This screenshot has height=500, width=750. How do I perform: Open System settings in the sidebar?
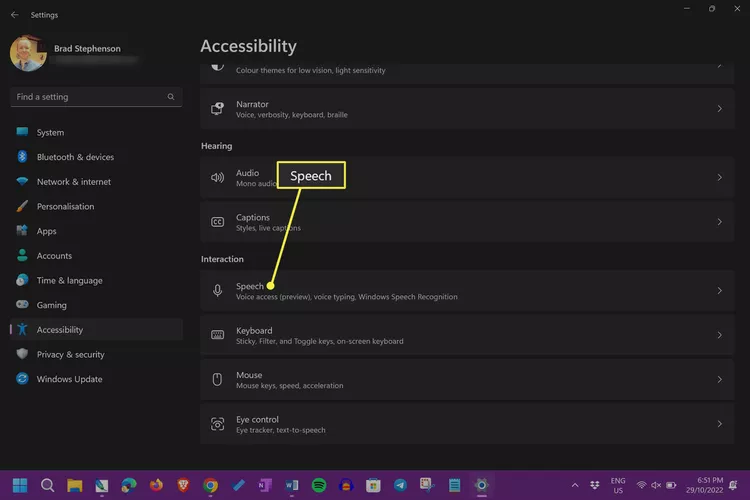96,133
